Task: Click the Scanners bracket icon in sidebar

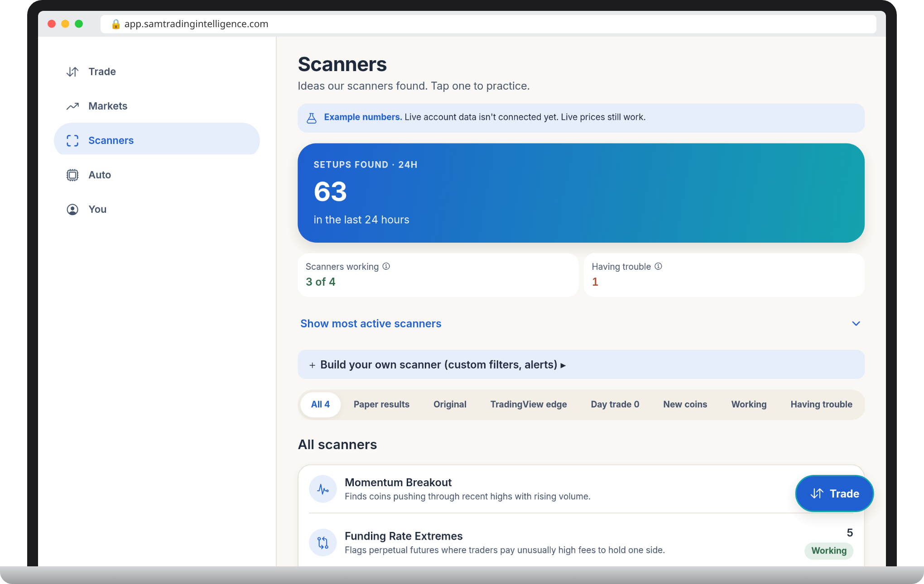Action: click(72, 140)
